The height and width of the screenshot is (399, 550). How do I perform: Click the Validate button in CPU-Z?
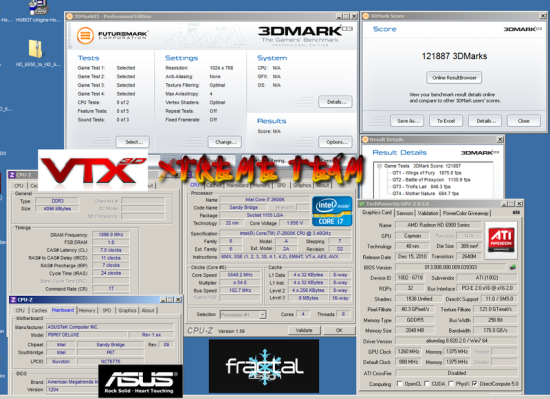(304, 330)
